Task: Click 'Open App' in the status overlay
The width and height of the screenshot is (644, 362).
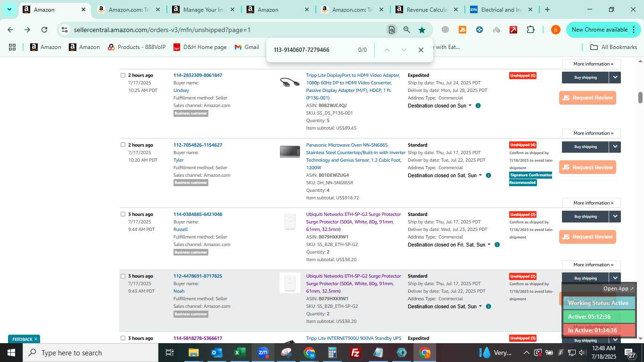Action: 619,288
